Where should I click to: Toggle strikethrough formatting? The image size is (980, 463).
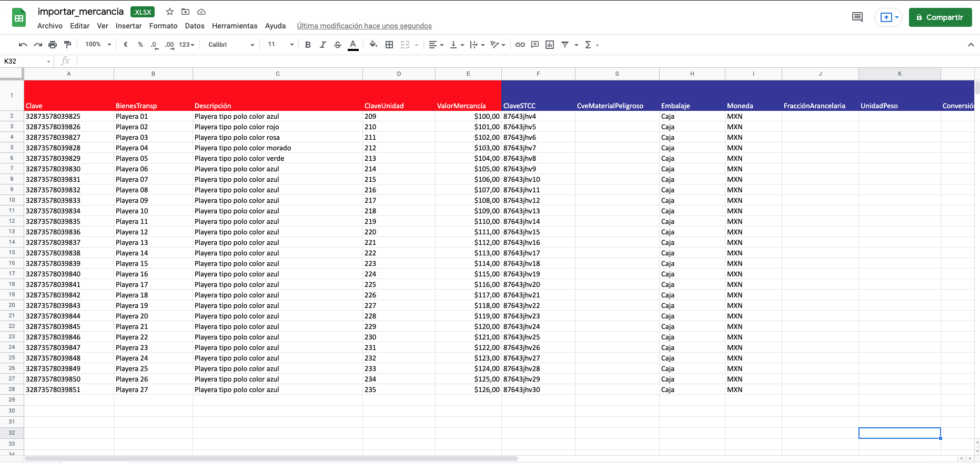point(338,45)
